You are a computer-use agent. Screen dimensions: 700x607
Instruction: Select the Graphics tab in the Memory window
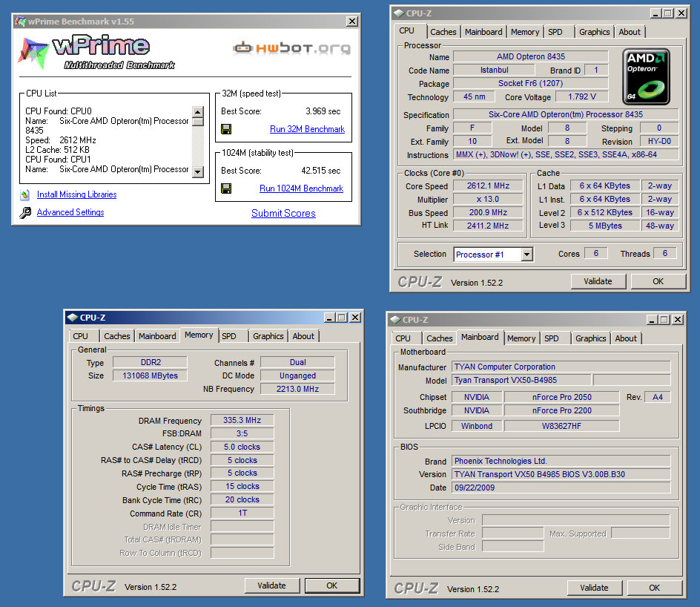click(x=268, y=336)
